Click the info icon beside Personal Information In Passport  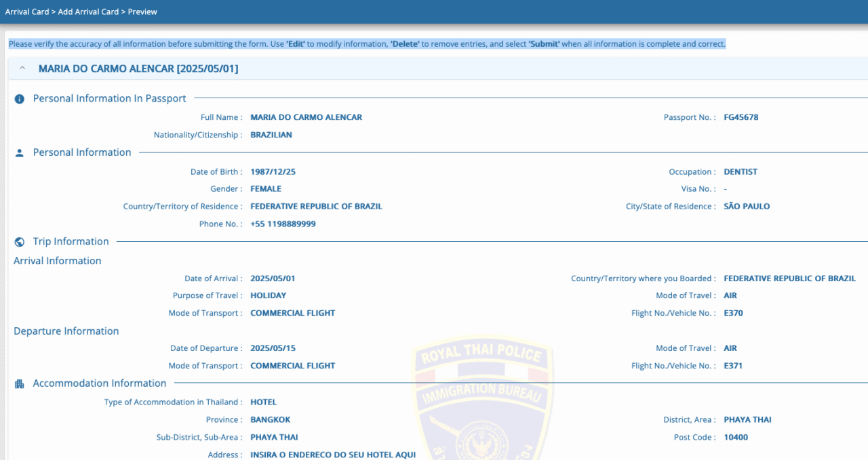pos(20,99)
